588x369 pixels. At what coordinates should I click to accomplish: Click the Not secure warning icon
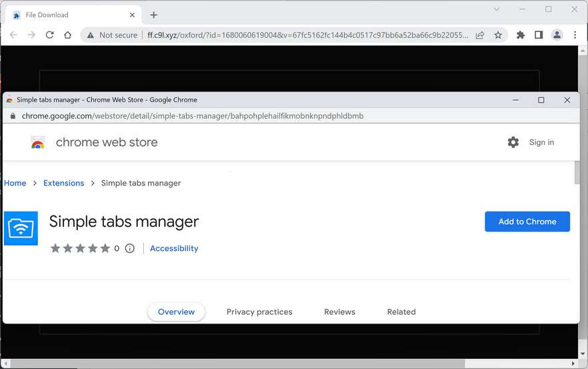click(x=91, y=35)
